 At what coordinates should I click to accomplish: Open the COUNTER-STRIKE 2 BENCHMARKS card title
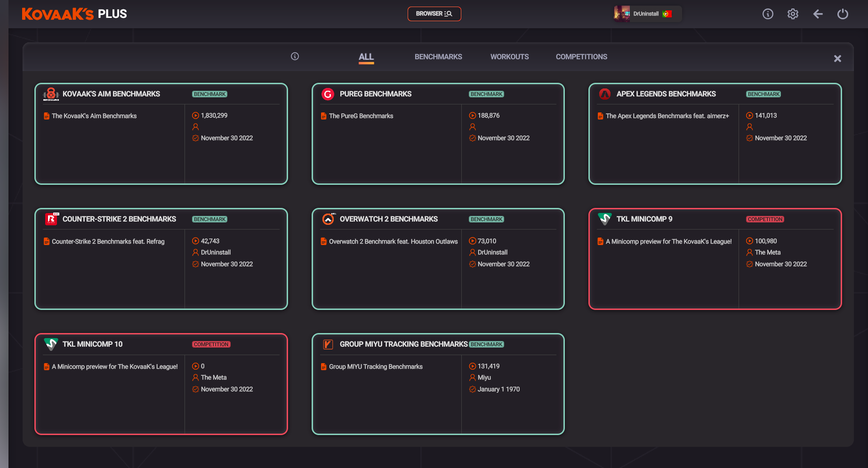pos(119,219)
